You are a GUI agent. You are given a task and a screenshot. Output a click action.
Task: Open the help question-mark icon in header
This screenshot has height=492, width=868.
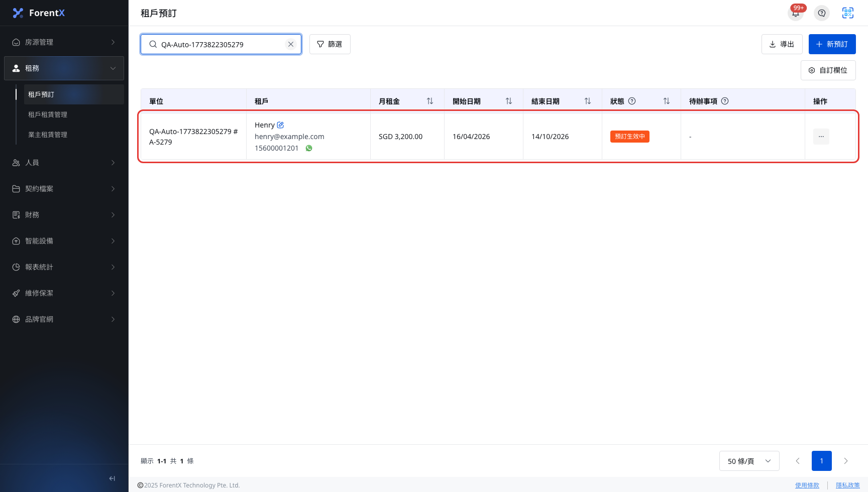(x=822, y=13)
